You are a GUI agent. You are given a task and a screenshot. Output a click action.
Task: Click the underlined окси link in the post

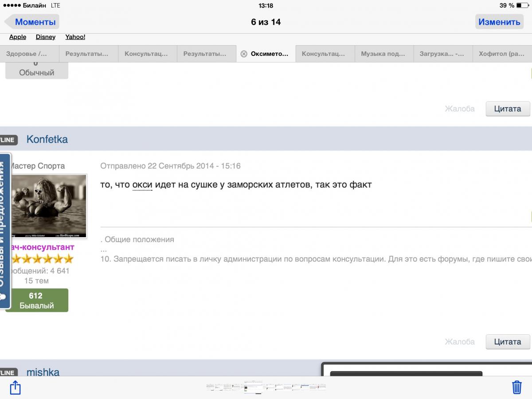coord(142,185)
